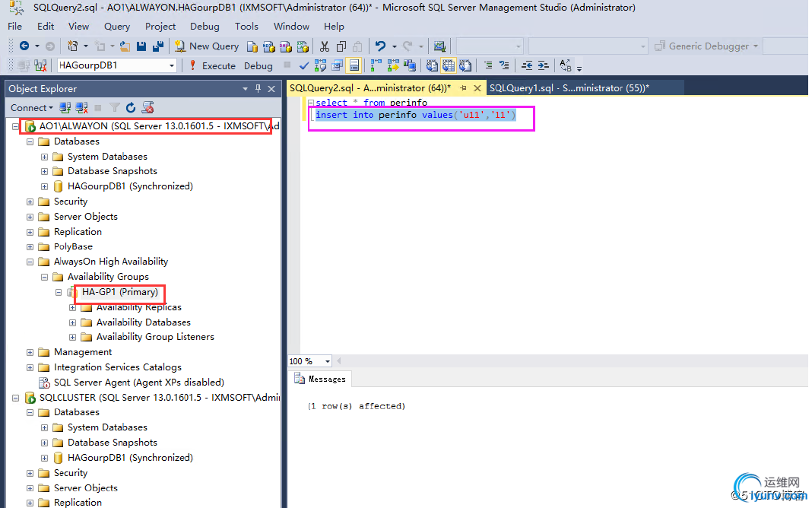Image resolution: width=812 pixels, height=508 pixels.
Task: Click Object Explorer Disconnect icon
Action: tap(81, 108)
